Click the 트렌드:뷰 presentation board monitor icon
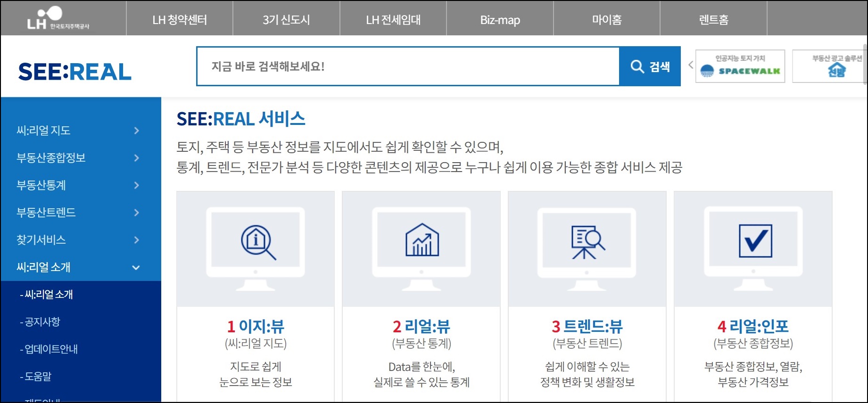This screenshot has height=403, width=868. coord(587,249)
